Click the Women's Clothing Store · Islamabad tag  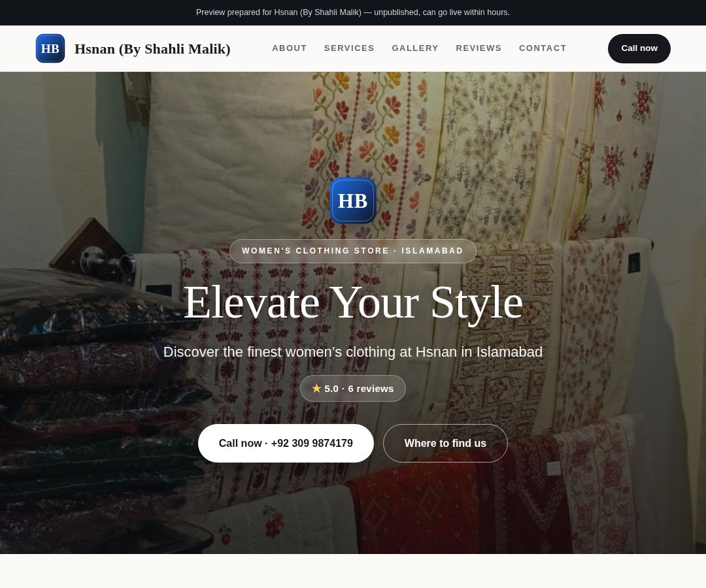point(352,251)
